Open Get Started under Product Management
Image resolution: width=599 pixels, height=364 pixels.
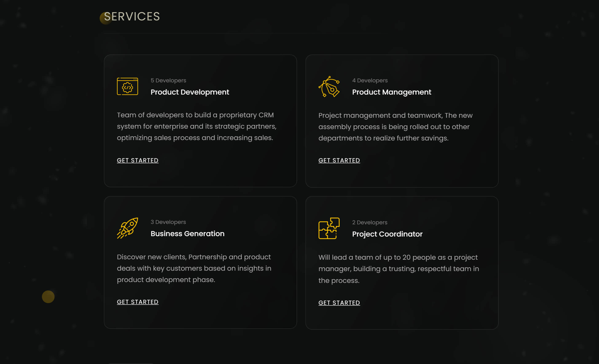[339, 160]
